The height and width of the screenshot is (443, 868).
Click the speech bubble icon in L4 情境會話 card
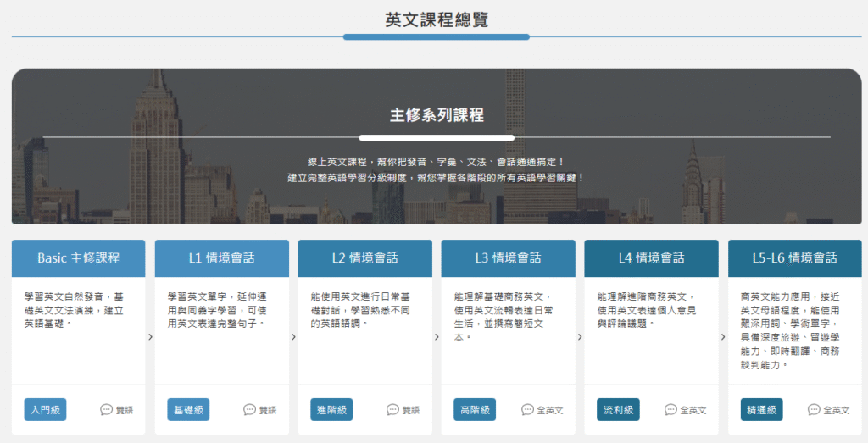[670, 410]
